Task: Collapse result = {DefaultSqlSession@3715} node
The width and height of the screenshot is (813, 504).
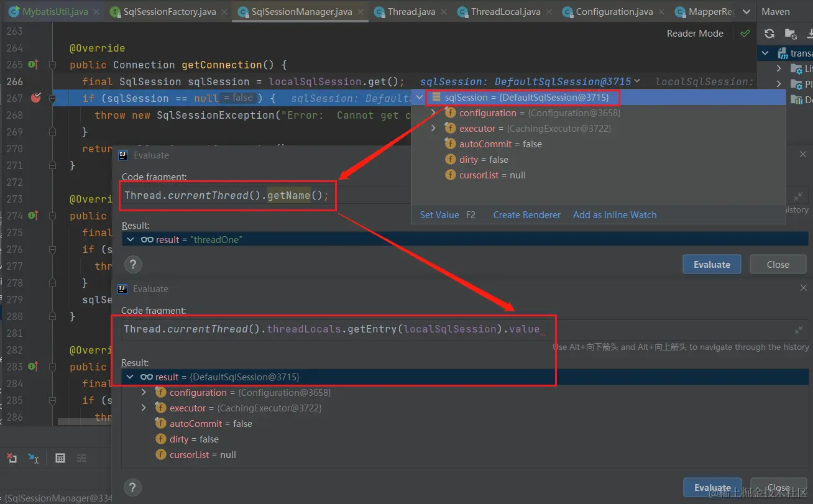Action: coord(130,377)
